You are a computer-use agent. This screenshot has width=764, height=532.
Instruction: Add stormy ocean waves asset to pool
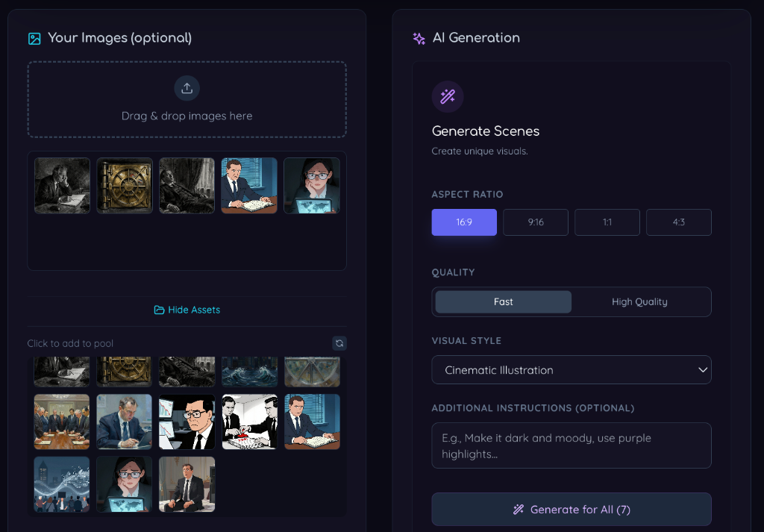249,372
